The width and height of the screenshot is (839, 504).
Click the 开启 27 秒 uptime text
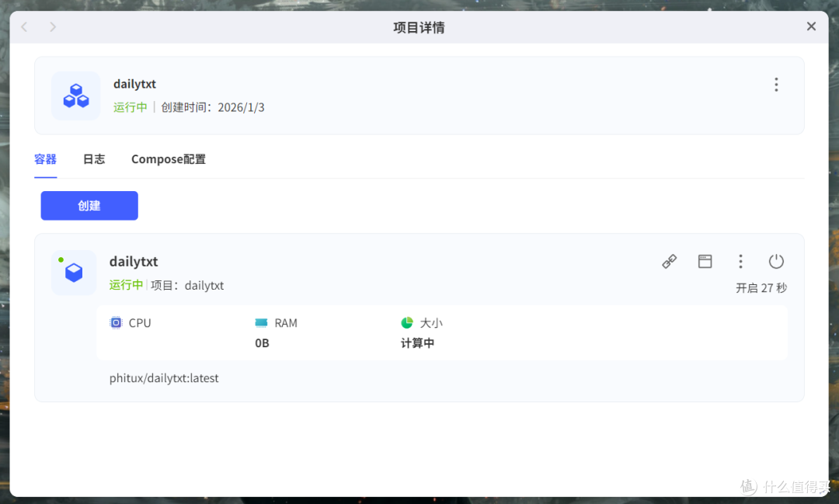click(x=761, y=288)
